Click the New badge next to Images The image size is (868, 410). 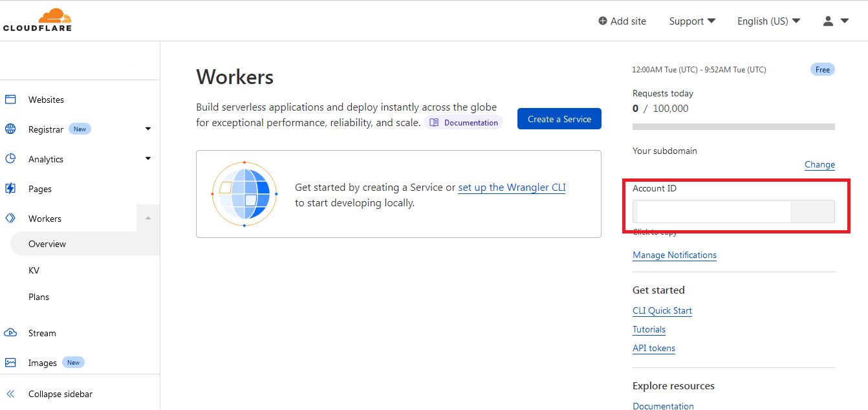pyautogui.click(x=73, y=362)
